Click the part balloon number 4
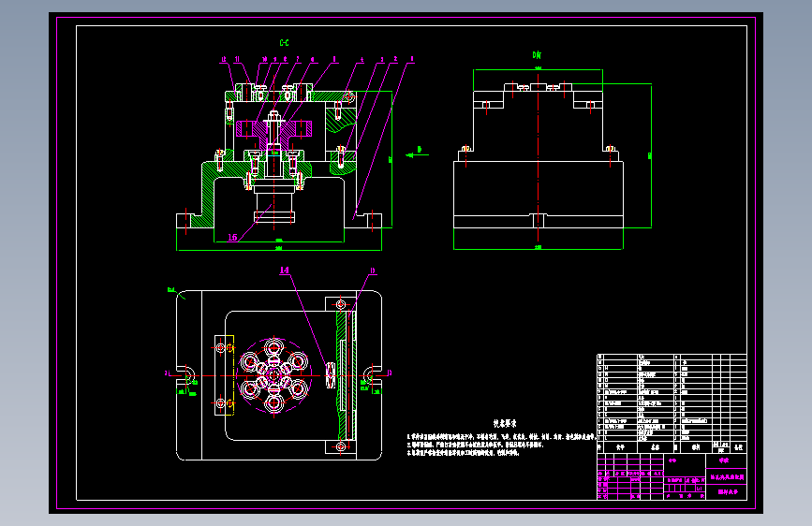This screenshot has width=812, height=526. click(362, 60)
